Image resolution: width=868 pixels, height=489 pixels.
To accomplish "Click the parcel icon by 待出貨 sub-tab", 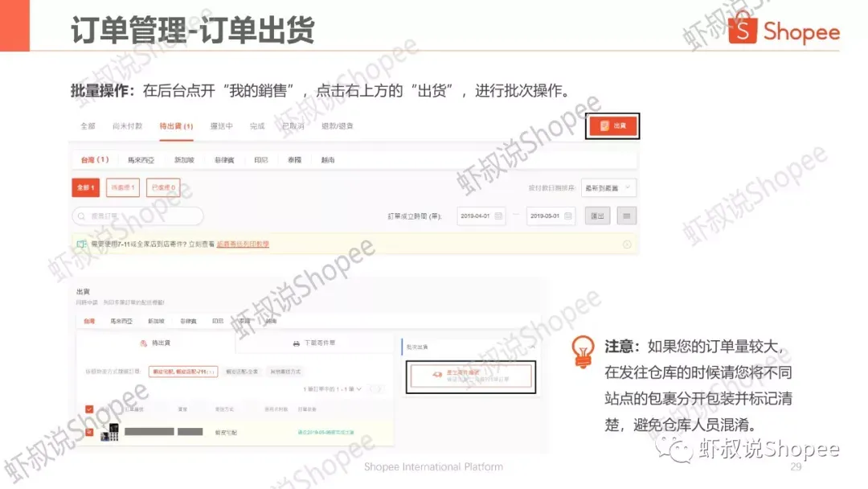I will coord(143,343).
